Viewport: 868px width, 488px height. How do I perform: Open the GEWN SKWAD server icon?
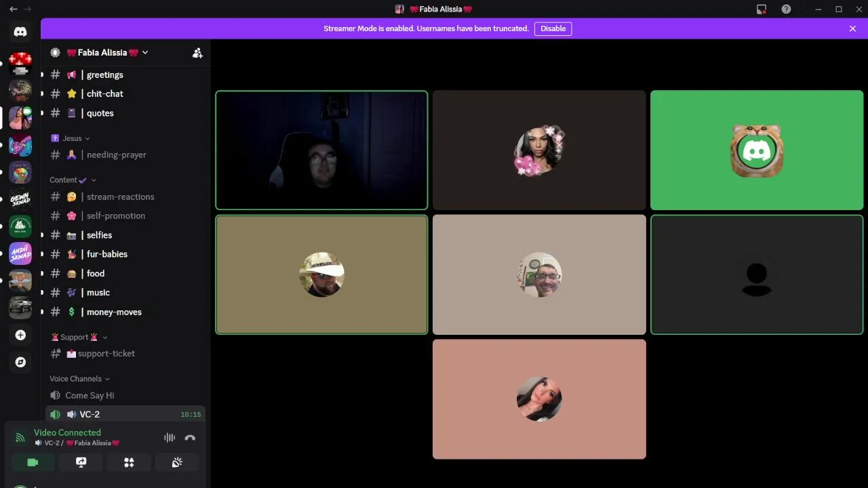[x=20, y=199]
